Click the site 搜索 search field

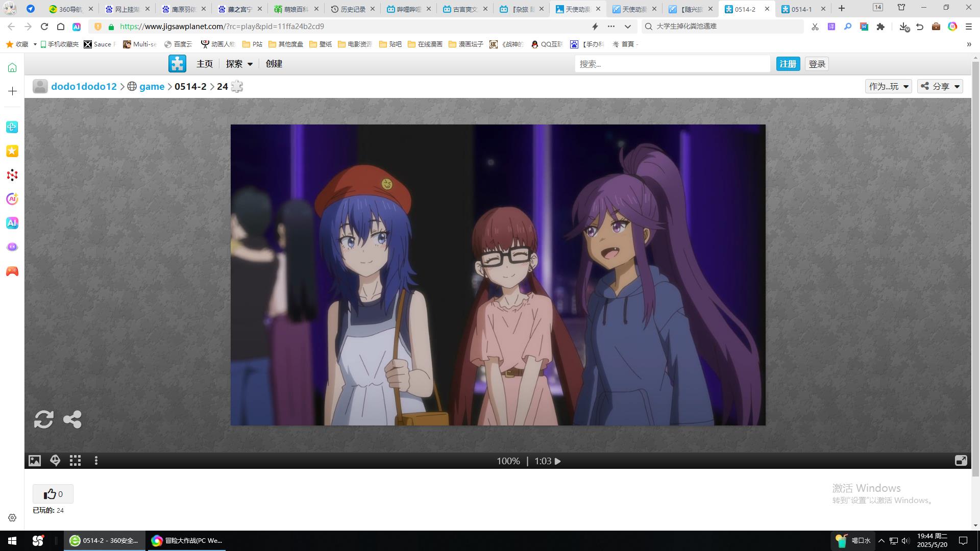pyautogui.click(x=672, y=64)
